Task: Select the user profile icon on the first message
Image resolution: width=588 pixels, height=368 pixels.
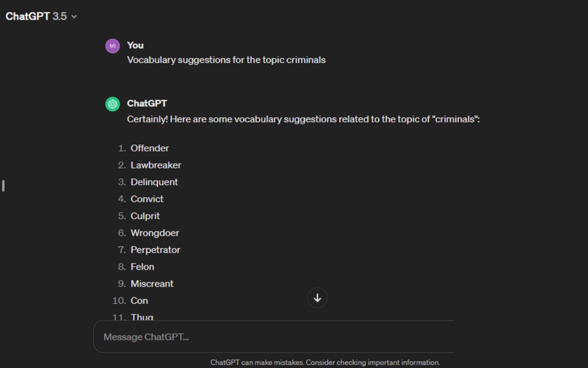Action: coord(112,45)
